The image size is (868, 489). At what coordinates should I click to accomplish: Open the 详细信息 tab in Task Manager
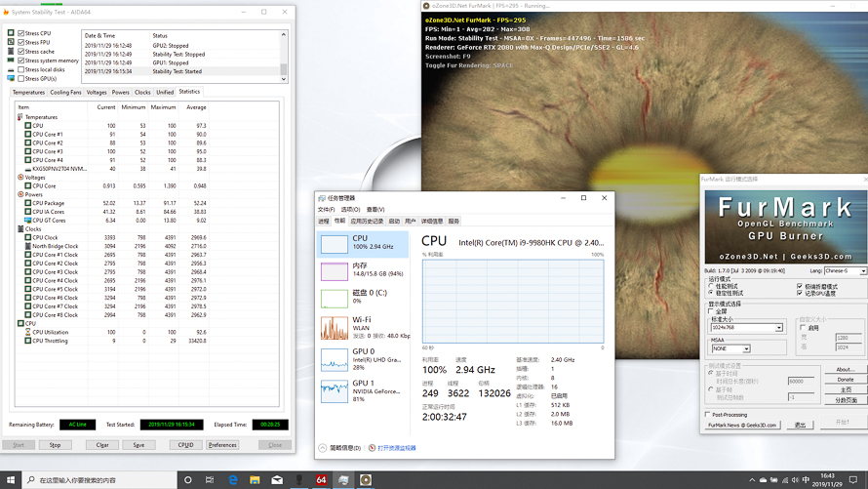[431, 222]
